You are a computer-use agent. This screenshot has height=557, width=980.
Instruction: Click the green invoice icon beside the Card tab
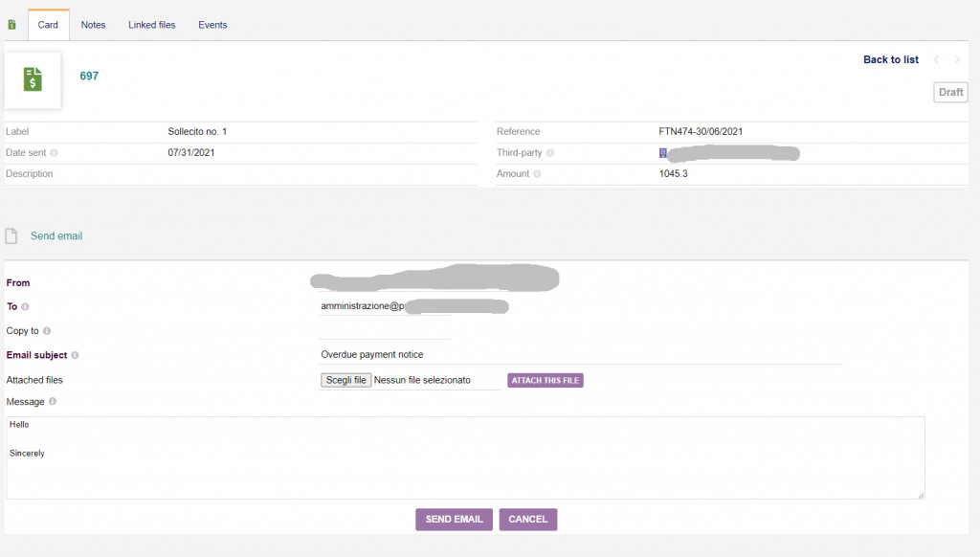click(x=11, y=25)
